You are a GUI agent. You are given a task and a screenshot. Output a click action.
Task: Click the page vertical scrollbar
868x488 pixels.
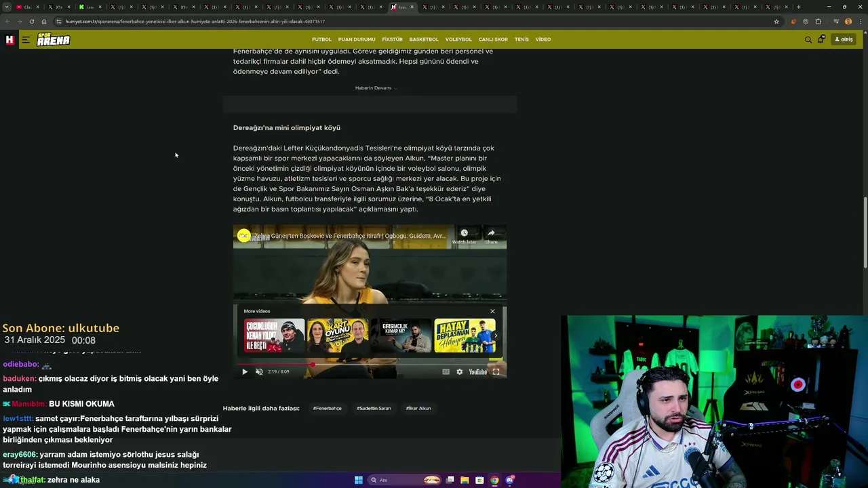(x=865, y=232)
